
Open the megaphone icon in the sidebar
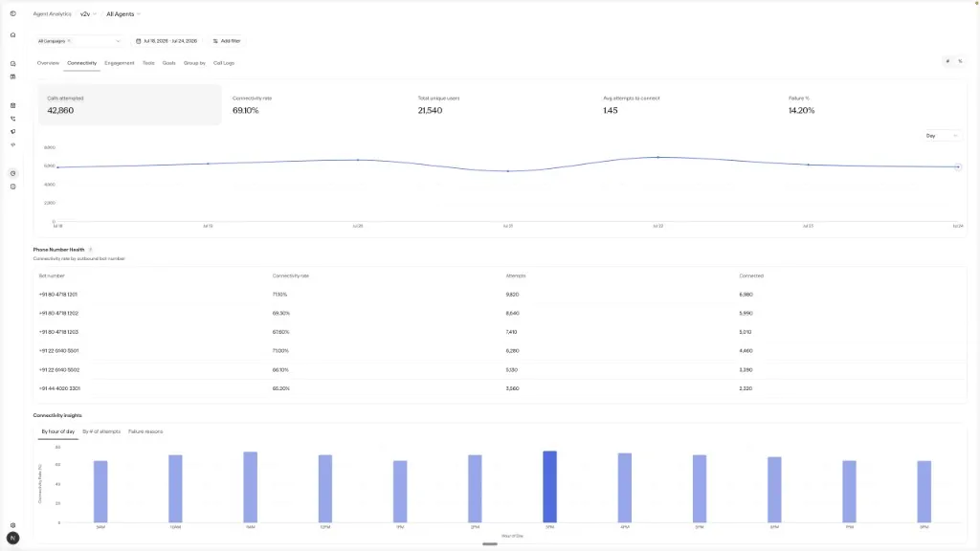[12, 132]
